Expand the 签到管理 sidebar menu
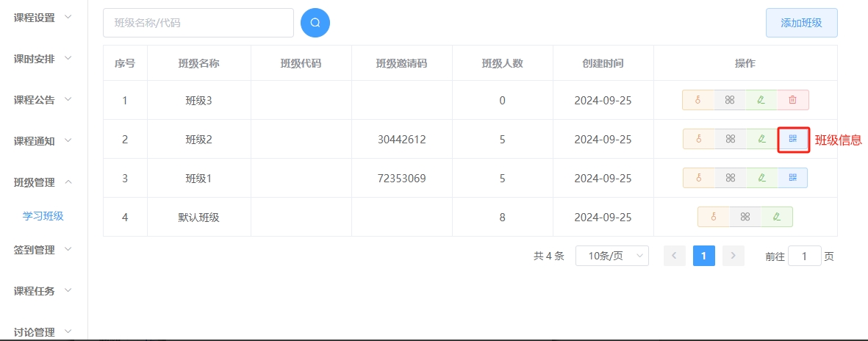This screenshot has width=868, height=341. pos(43,250)
